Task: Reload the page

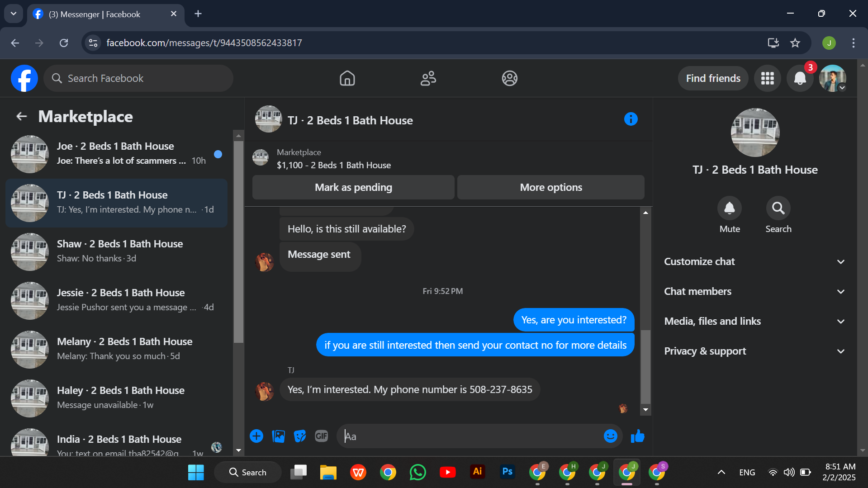Action: [64, 43]
